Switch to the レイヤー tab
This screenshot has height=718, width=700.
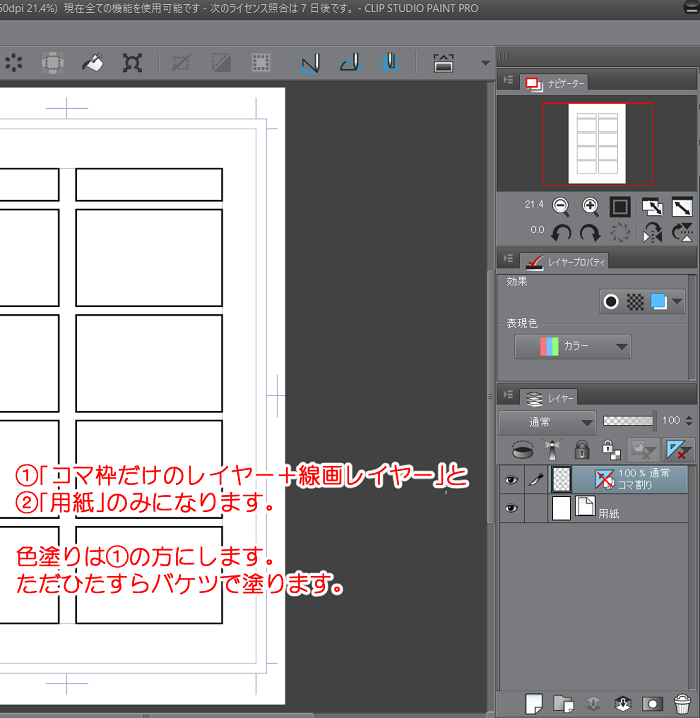click(x=549, y=398)
